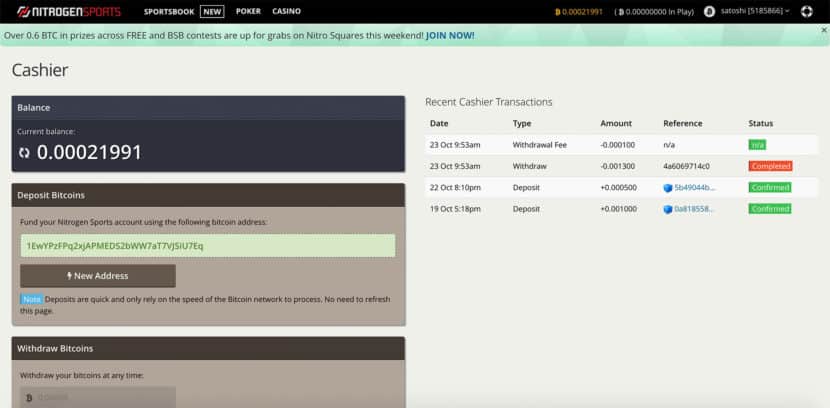Select withdraw reference 4a6069714c0
Screen dimensions: 830x408
click(x=686, y=166)
